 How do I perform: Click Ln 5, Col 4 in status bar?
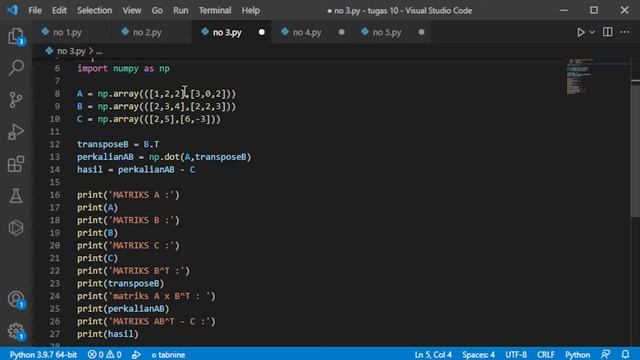(x=433, y=355)
